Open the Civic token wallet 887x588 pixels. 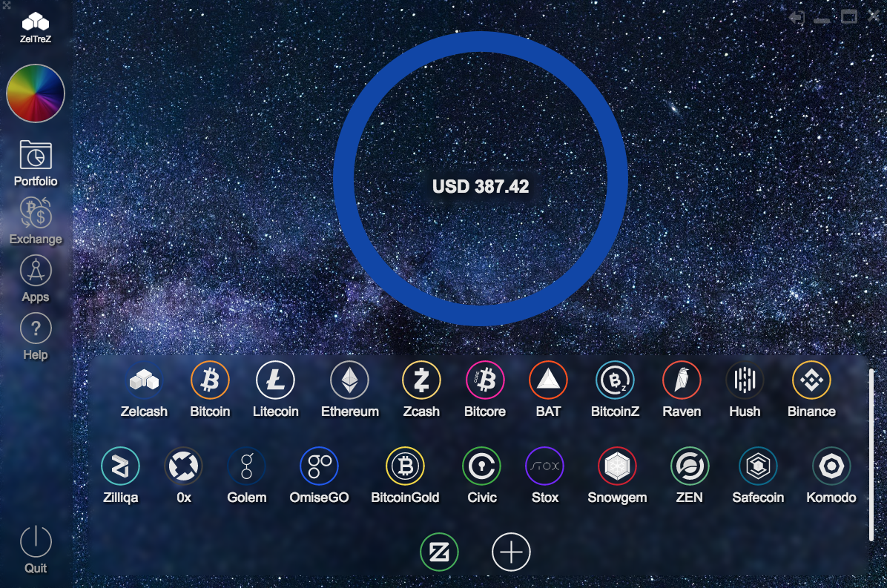(482, 476)
